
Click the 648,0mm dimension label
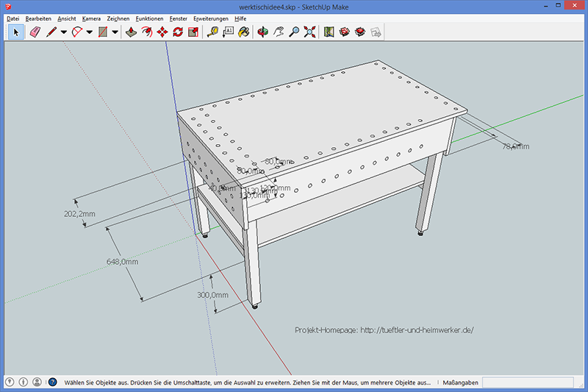click(122, 262)
